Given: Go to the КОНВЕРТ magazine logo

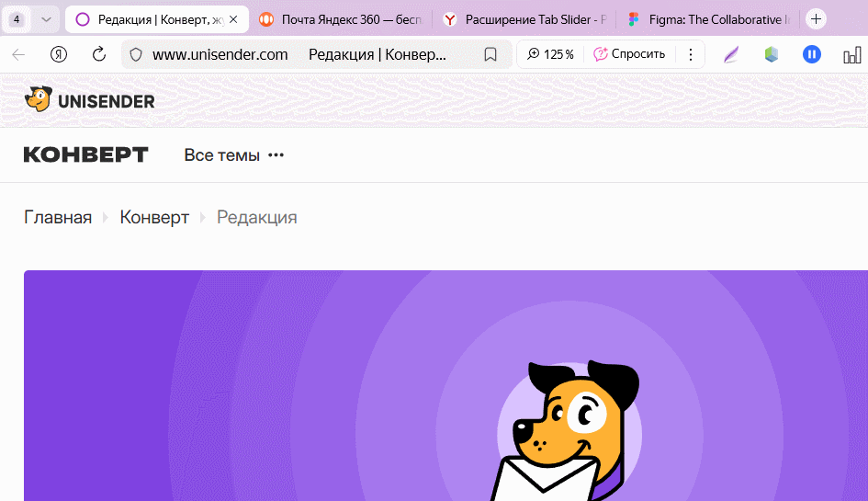Looking at the screenshot, I should pos(85,154).
